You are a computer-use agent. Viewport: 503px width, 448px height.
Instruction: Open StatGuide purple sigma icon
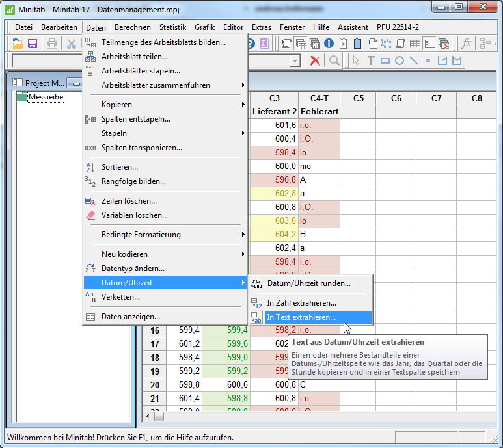(x=264, y=44)
